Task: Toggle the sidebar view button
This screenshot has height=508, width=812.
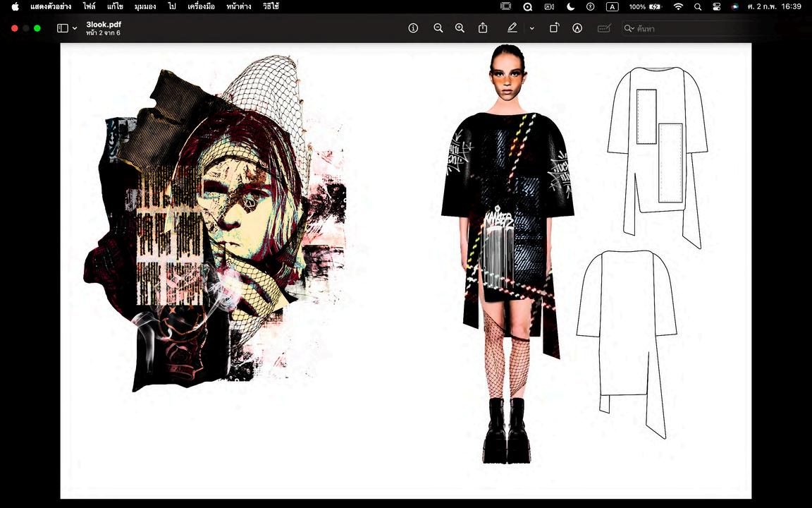Action: pyautogui.click(x=62, y=28)
